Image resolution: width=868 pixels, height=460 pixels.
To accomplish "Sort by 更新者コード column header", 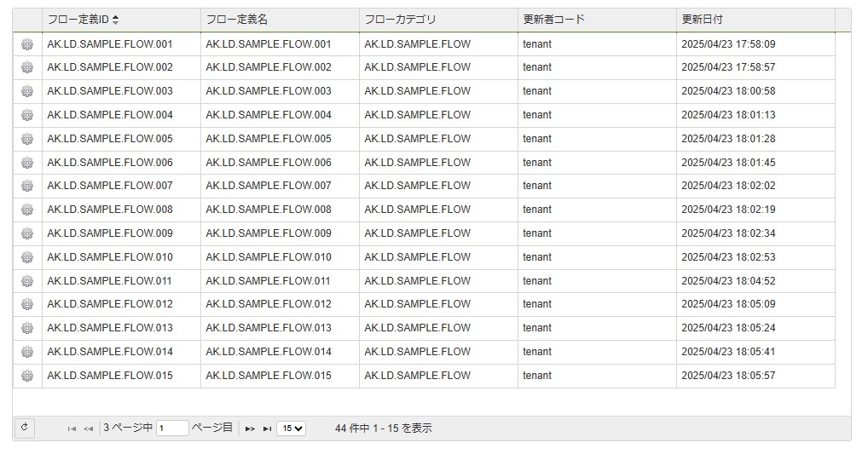I will (x=554, y=20).
